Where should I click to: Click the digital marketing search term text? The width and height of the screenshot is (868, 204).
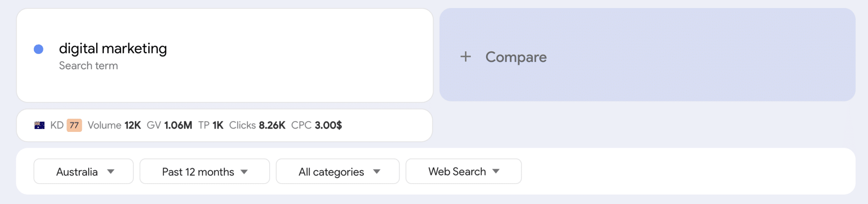click(113, 48)
